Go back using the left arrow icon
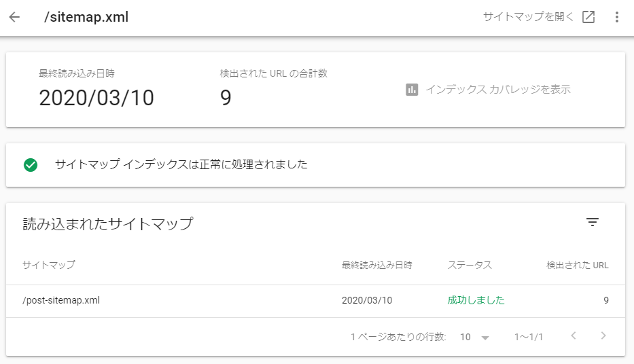 (14, 17)
